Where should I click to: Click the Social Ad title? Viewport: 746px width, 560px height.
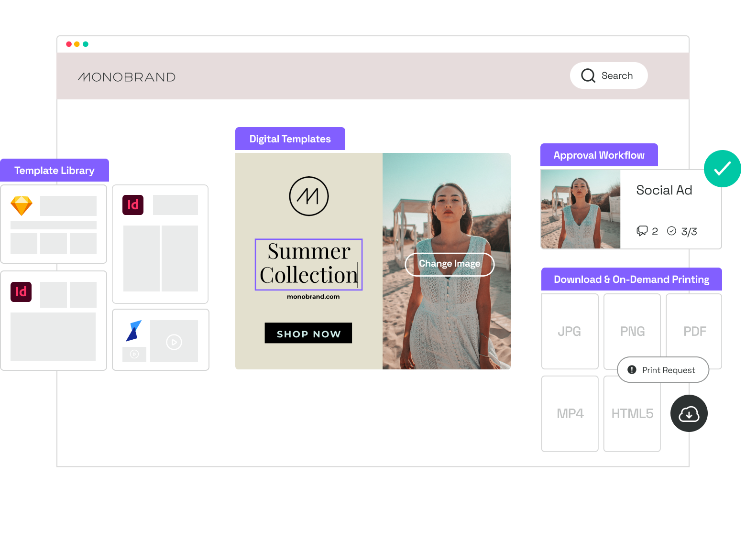(x=664, y=190)
